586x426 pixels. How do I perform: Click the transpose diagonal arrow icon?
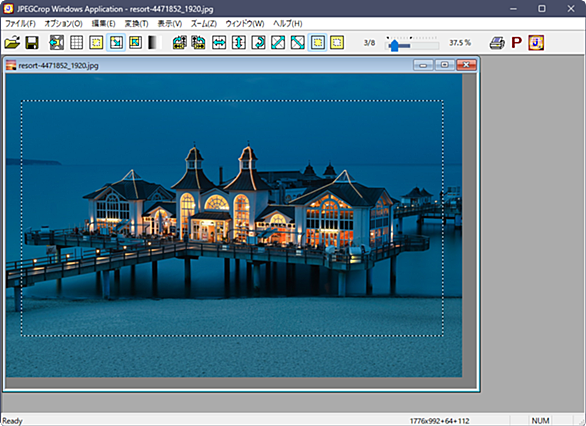click(x=278, y=43)
